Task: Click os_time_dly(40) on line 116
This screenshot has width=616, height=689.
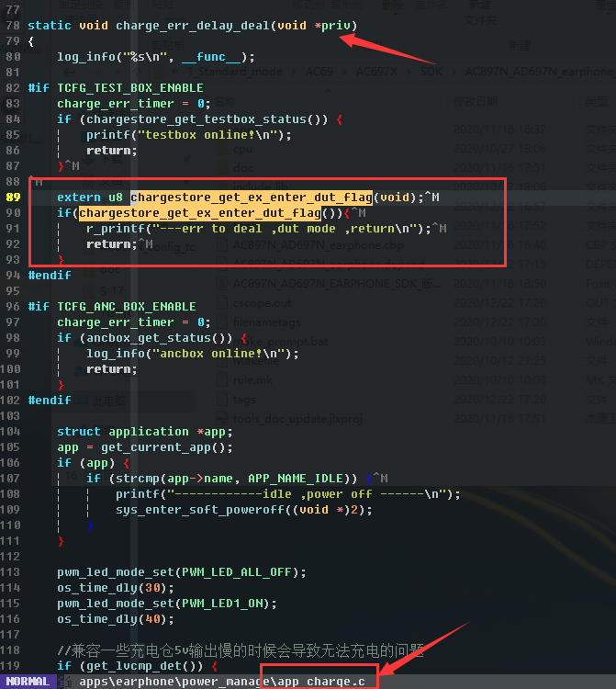Action: click(116, 619)
